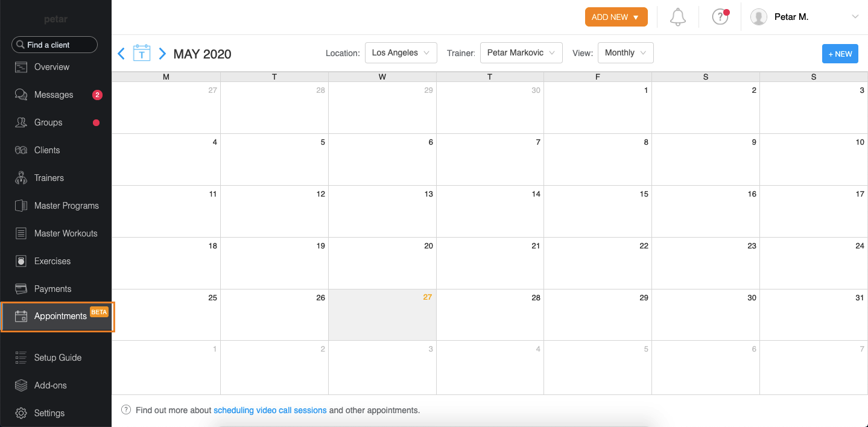The width and height of the screenshot is (868, 427).
Task: Click the BETA badge on Appointments
Action: click(99, 312)
